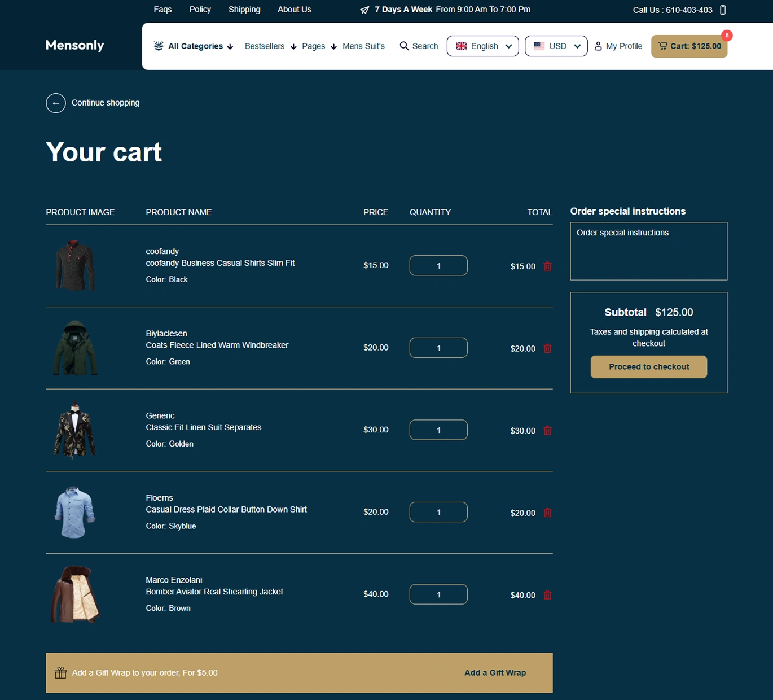Open the Faqs page
The height and width of the screenshot is (700, 773).
[162, 10]
